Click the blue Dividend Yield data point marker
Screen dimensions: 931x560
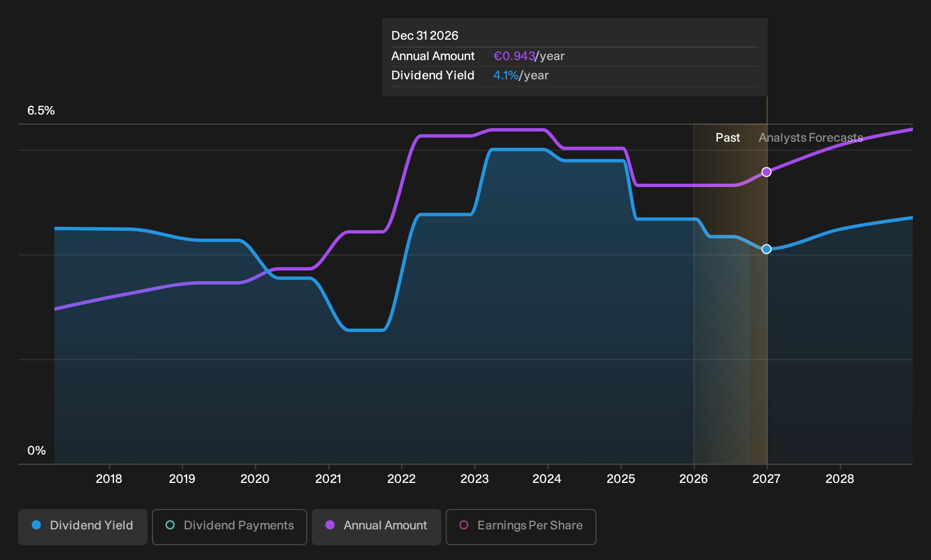coord(767,249)
